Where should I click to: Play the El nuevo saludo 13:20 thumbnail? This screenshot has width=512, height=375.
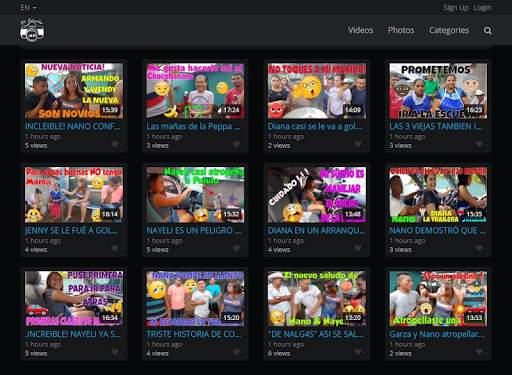[x=317, y=299]
